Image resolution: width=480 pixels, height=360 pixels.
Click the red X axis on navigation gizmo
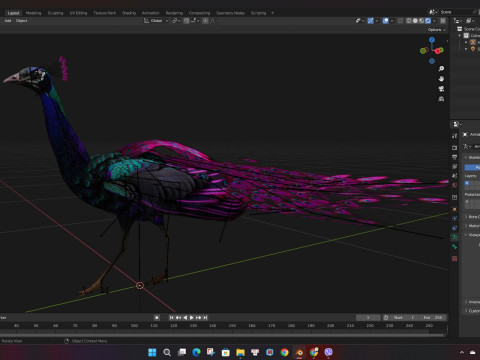438,51
